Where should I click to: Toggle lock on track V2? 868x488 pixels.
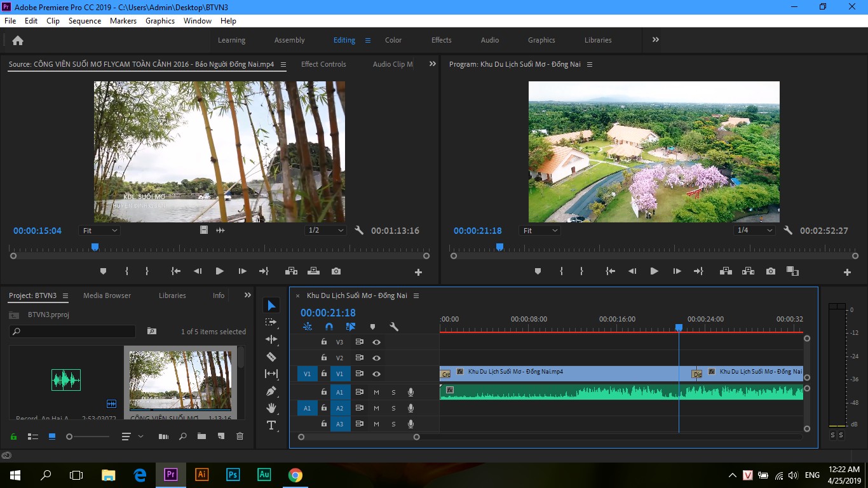323,358
